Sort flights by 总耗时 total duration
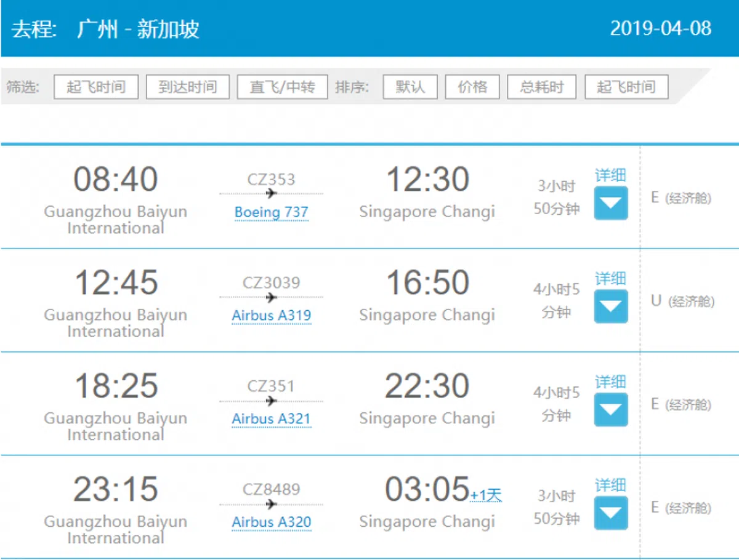739x560 pixels. [x=541, y=87]
